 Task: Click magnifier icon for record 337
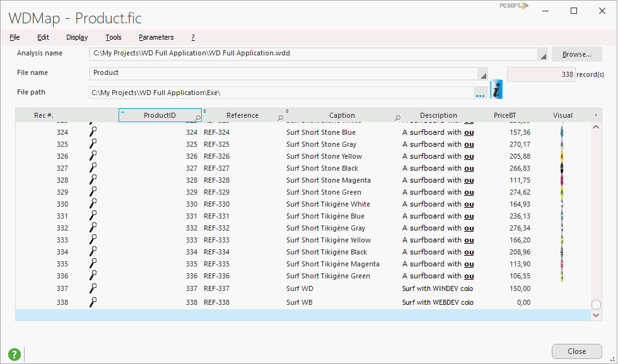(93, 288)
